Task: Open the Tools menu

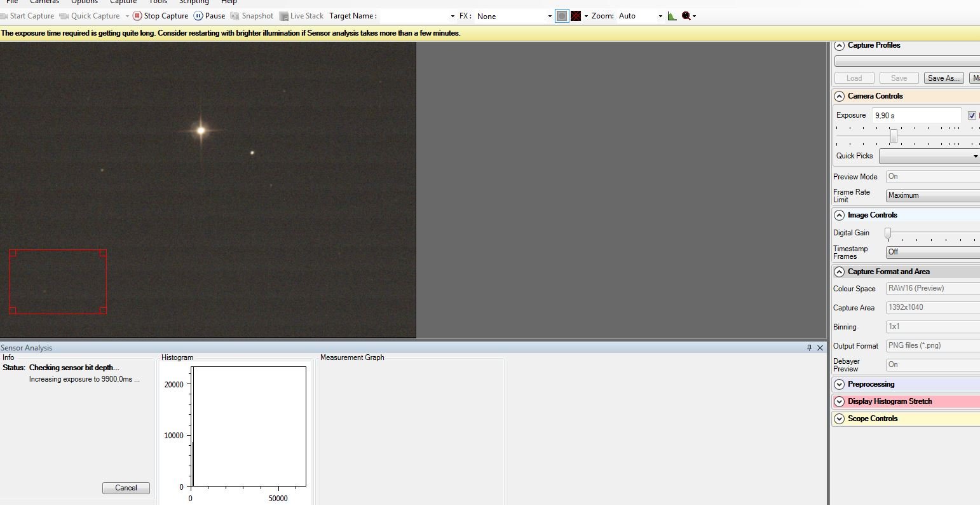Action: pyautogui.click(x=158, y=2)
